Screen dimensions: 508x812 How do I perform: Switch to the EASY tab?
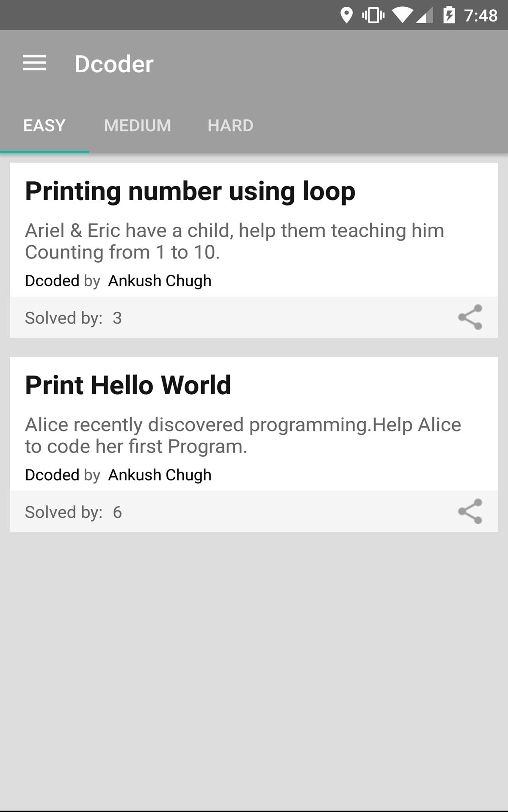tap(44, 126)
